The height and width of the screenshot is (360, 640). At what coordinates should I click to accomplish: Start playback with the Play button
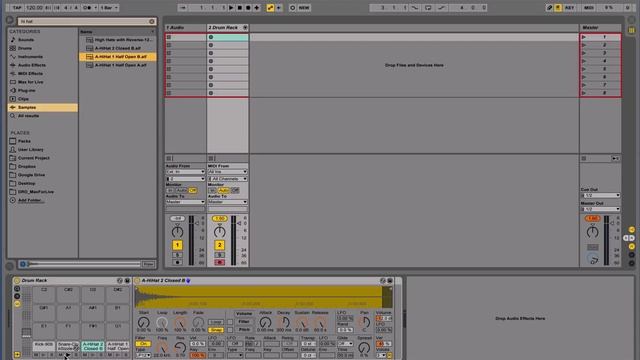coord(231,7)
